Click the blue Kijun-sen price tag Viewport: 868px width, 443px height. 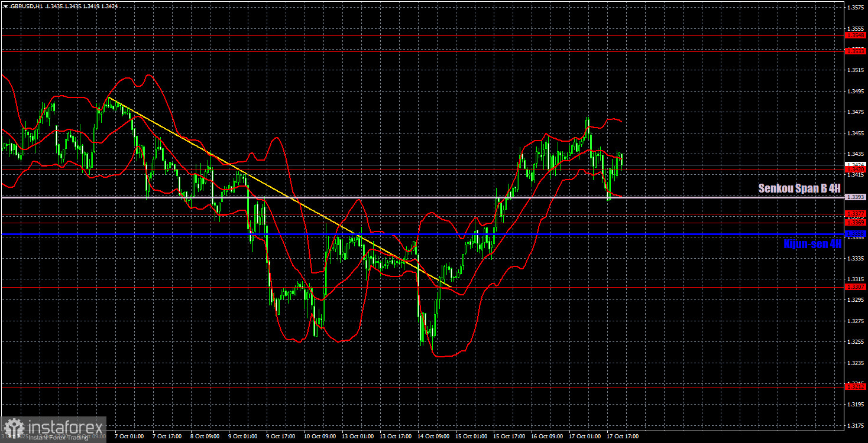click(x=856, y=234)
